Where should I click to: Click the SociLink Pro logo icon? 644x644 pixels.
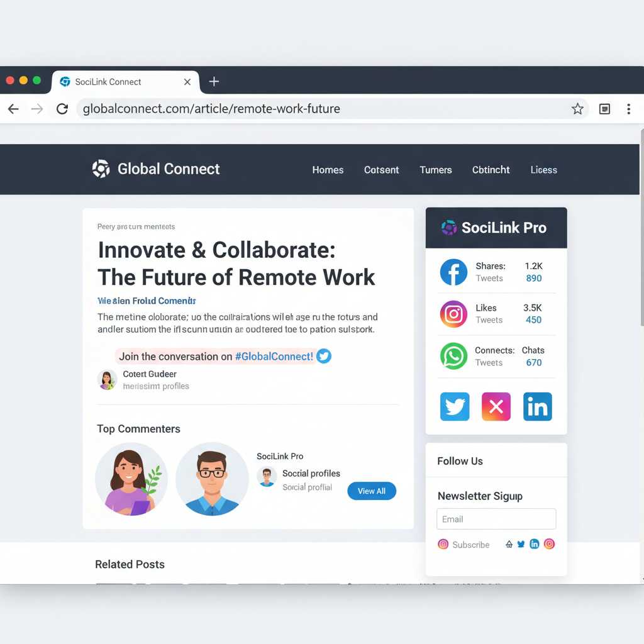click(x=449, y=228)
